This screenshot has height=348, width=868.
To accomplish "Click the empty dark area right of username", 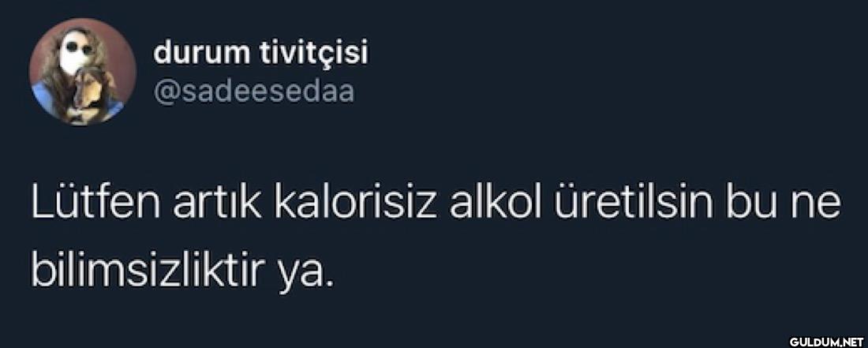I will point(609,72).
